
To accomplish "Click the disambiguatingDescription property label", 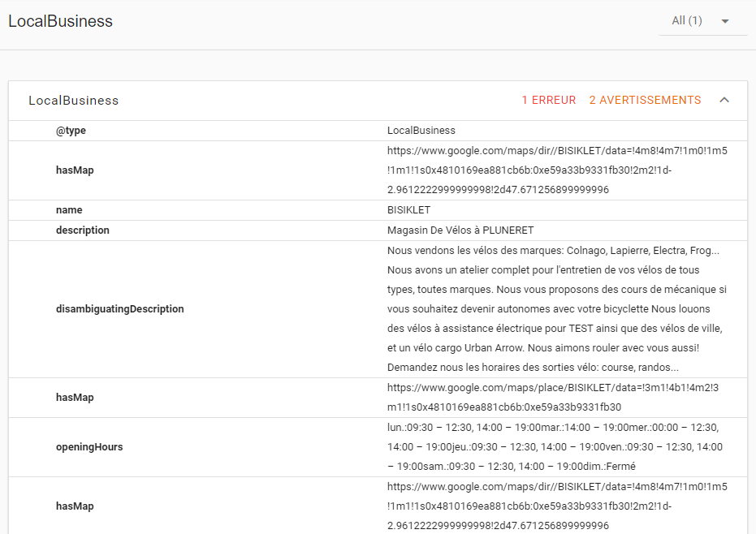I will tap(119, 309).
